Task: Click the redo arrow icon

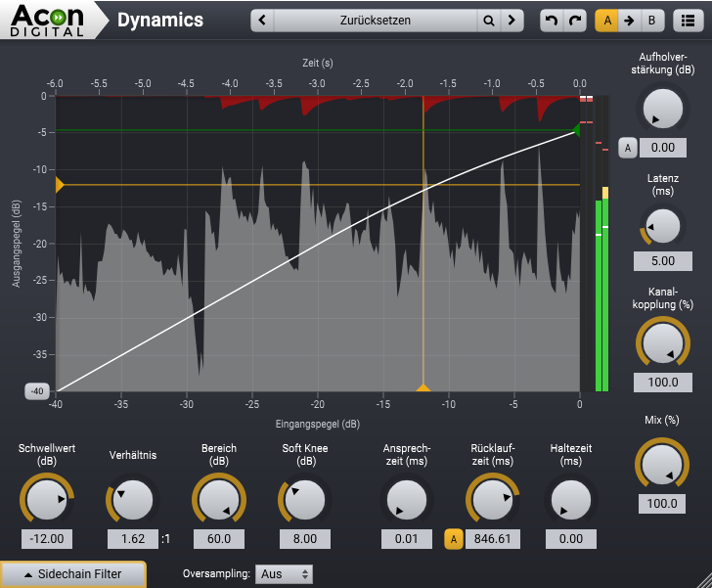Action: pos(576,21)
